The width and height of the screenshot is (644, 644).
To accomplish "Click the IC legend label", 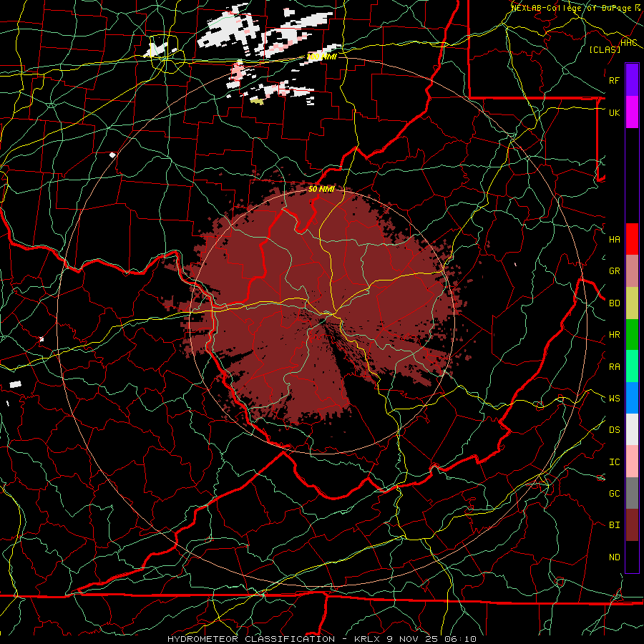I will click(x=614, y=462).
